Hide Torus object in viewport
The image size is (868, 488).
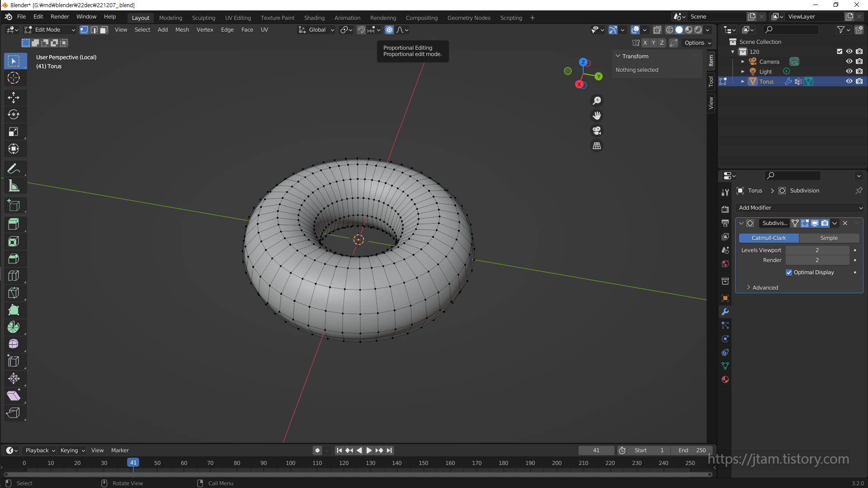pos(849,81)
